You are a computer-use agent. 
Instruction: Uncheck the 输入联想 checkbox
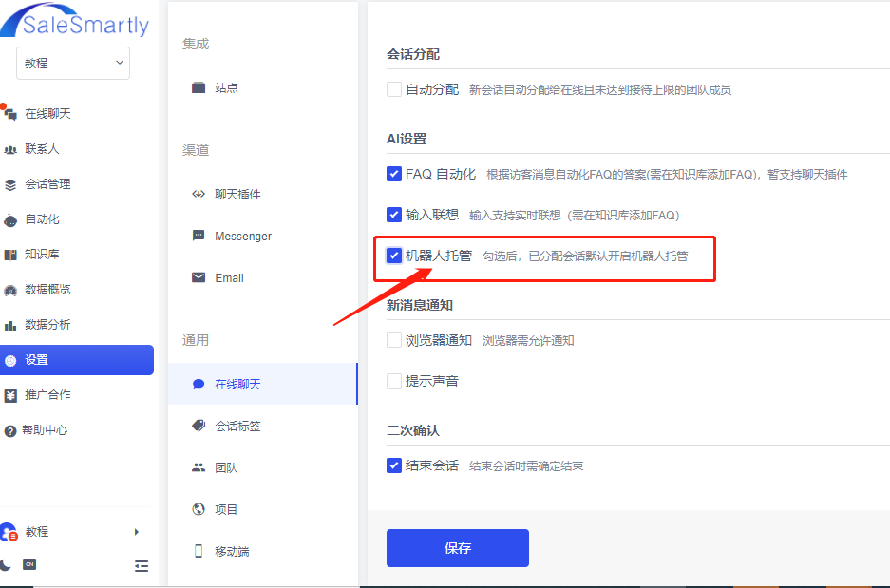pos(394,215)
